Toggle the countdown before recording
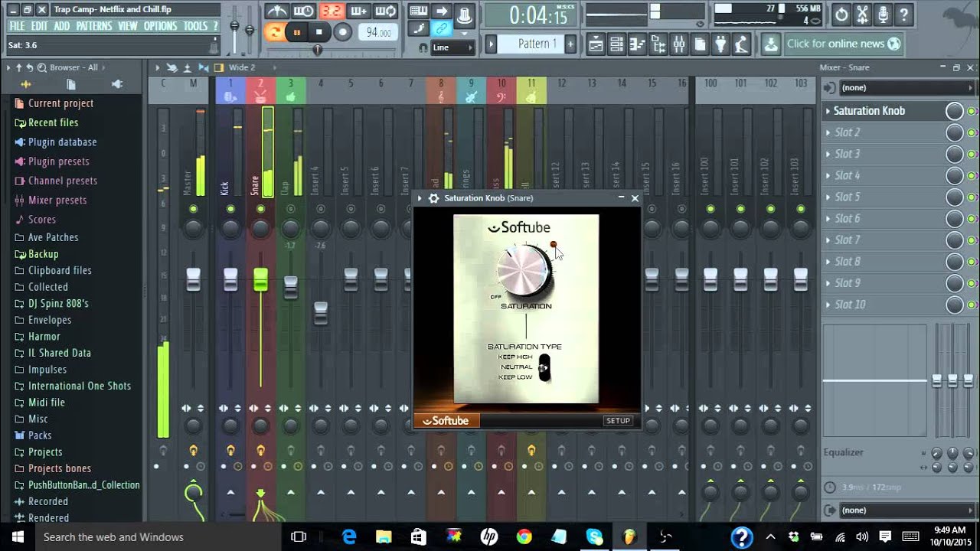This screenshot has height=551, width=980. [x=332, y=11]
